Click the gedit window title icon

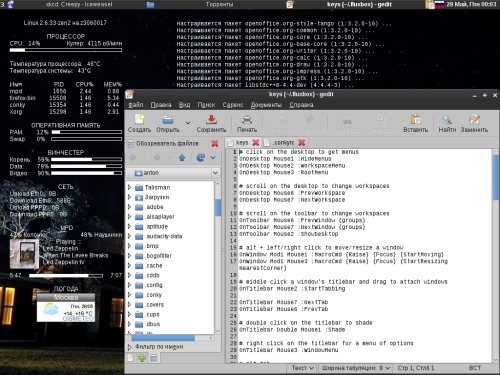point(130,94)
